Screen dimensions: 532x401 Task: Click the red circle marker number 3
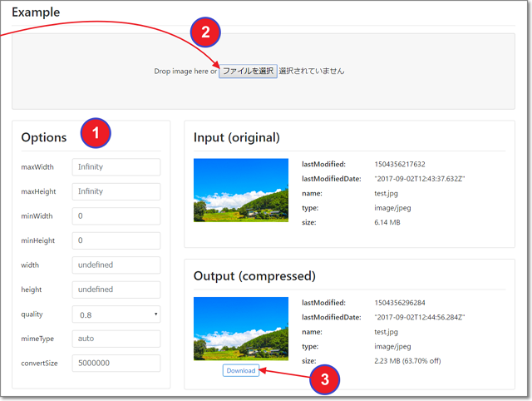325,380
